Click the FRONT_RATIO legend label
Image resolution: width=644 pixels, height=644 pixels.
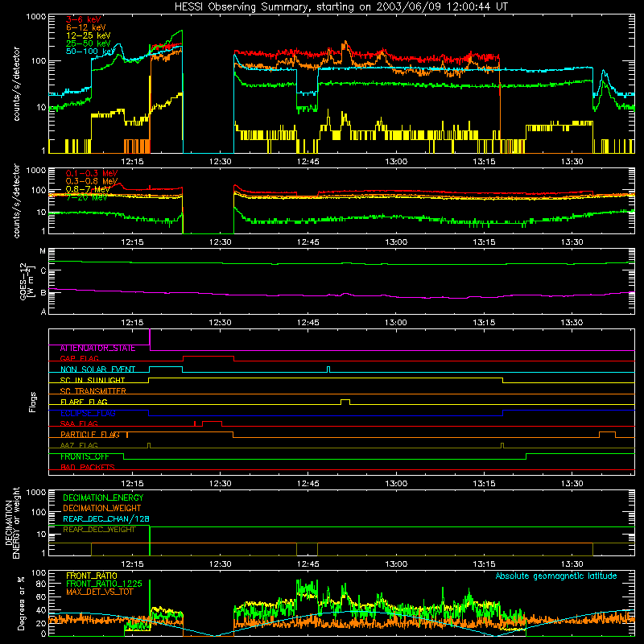92,576
